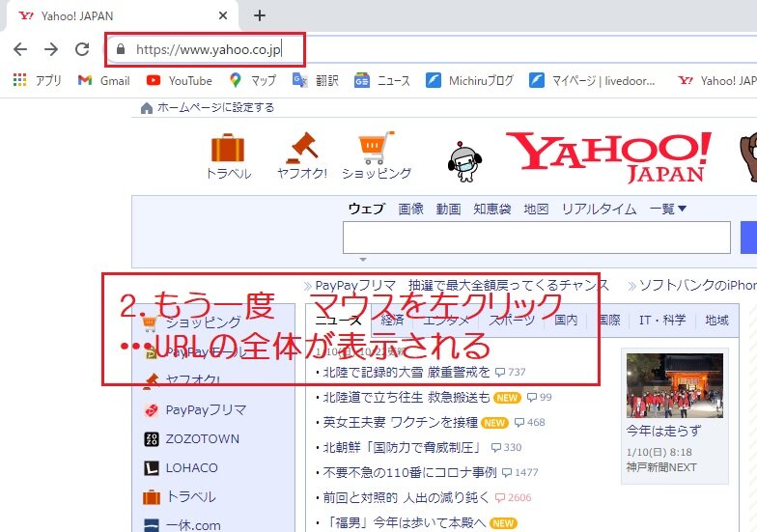Select the Yahoo! JAPAN browser tab
Viewport: 757px width, 532px height.
click(121, 15)
